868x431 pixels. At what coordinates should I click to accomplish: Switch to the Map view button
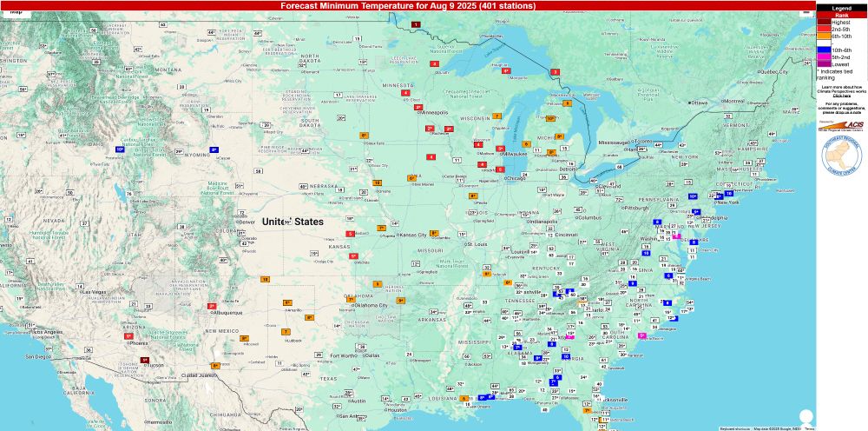16,14
